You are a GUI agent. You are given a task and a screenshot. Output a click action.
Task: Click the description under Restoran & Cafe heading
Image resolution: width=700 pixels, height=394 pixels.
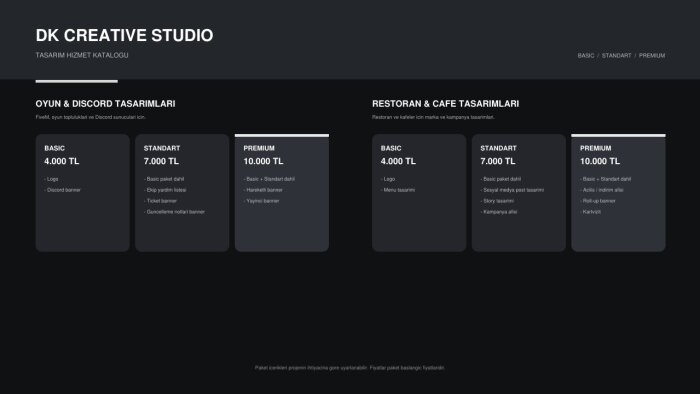pyautogui.click(x=433, y=117)
